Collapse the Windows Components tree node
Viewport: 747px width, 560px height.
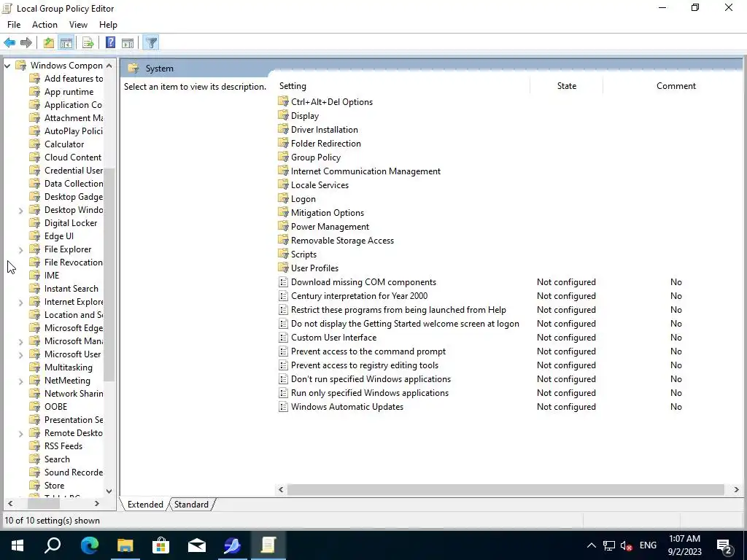click(7, 66)
